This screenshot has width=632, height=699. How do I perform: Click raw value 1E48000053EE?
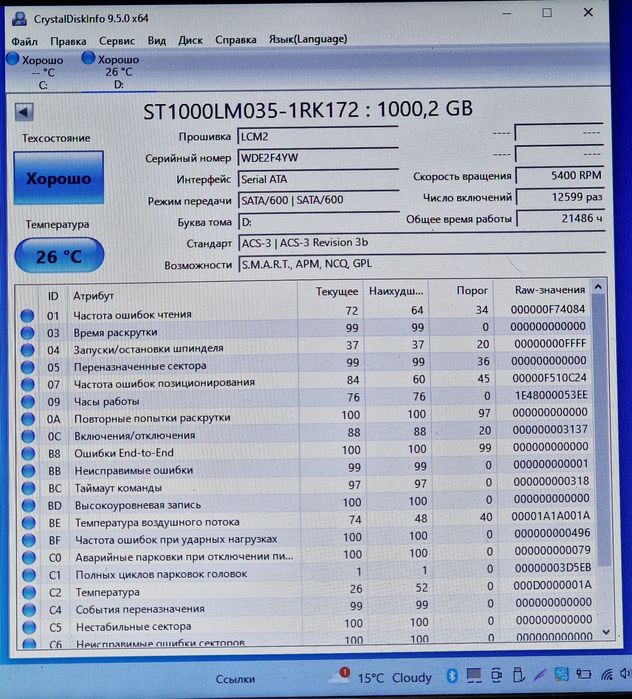point(551,395)
